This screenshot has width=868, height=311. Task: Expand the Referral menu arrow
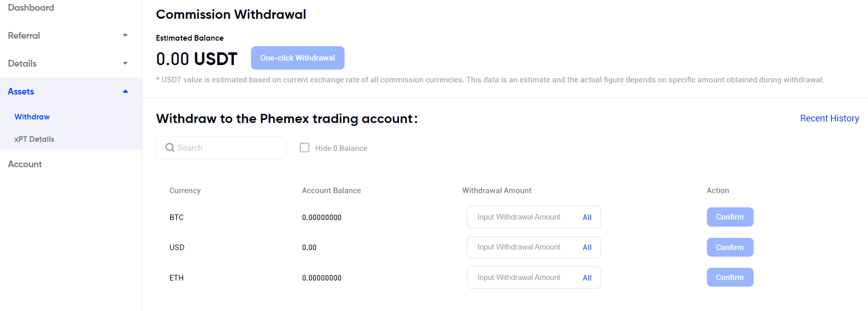coord(125,36)
